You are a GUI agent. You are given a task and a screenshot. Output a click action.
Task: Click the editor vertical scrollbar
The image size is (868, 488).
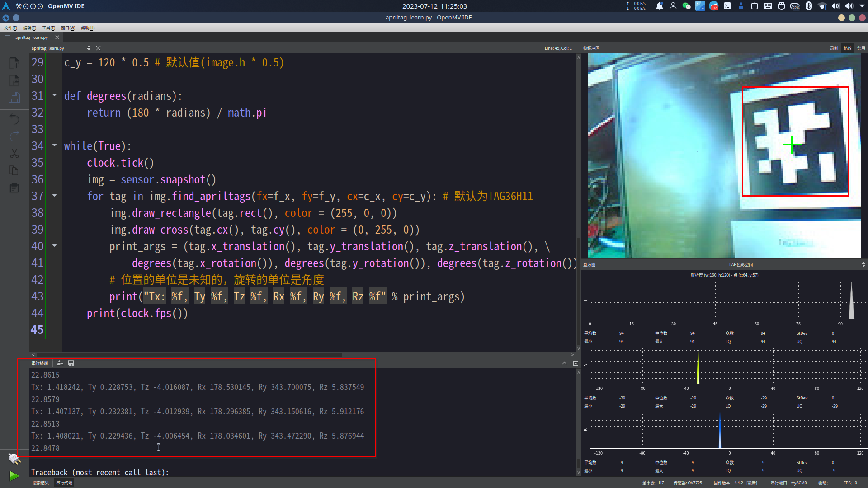(578, 203)
